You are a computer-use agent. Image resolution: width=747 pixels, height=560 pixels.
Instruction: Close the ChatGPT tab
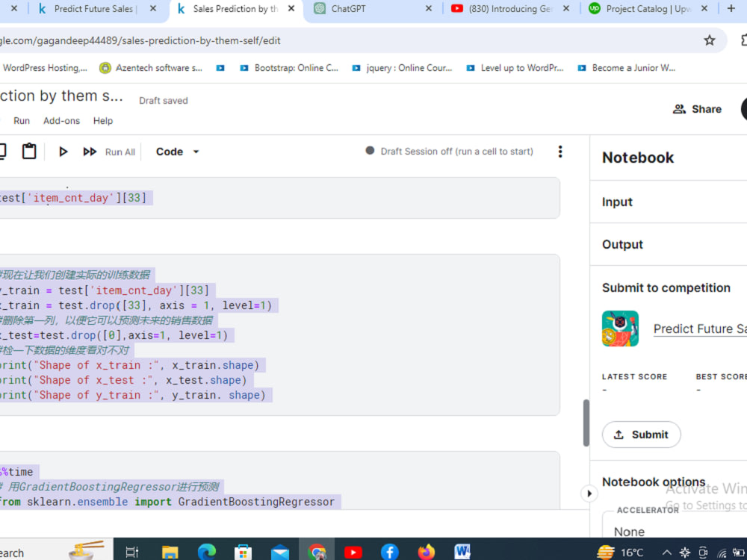click(428, 8)
